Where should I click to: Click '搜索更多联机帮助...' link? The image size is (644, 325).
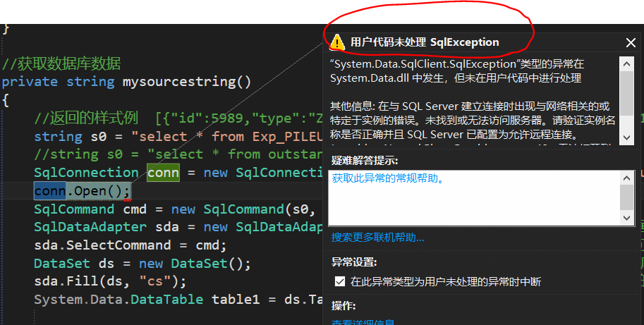pos(378,238)
